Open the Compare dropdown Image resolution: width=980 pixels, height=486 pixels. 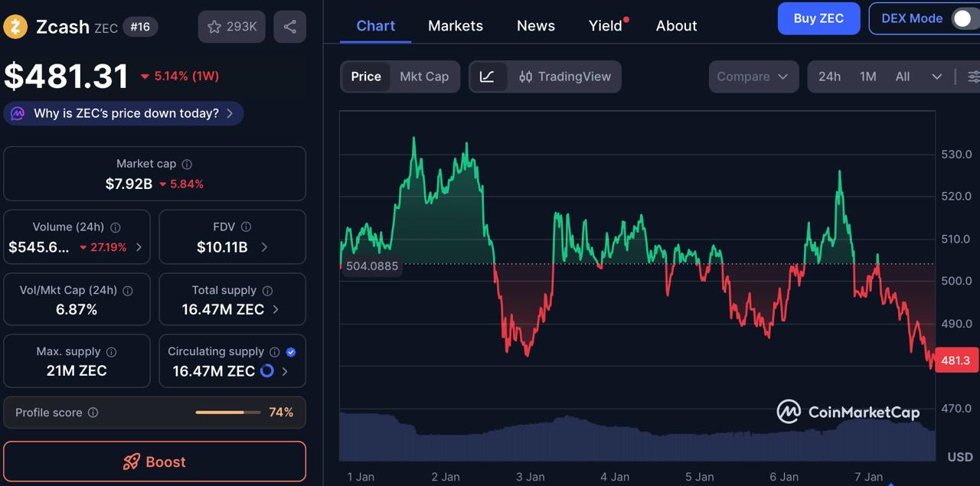pyautogui.click(x=753, y=77)
